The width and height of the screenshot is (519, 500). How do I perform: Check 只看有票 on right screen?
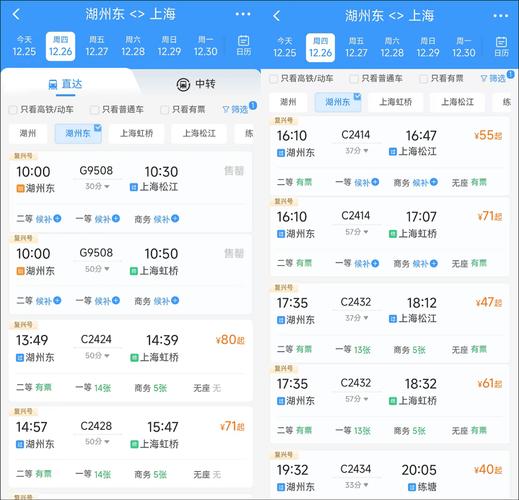click(x=423, y=79)
